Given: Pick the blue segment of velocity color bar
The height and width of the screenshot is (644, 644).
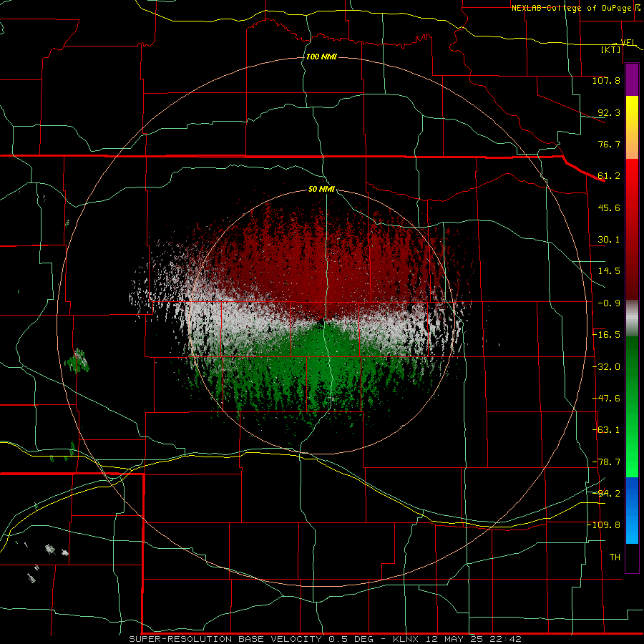Looking at the screenshot, I should 632,510.
